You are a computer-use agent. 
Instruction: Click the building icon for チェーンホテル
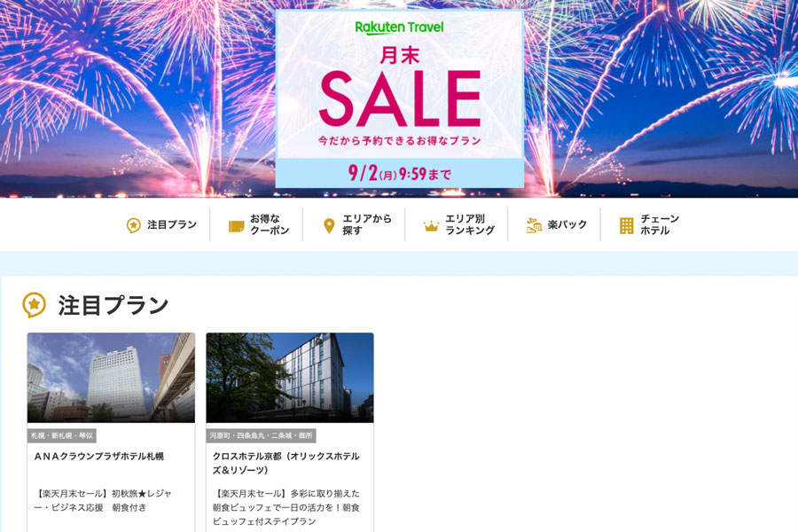(x=627, y=225)
